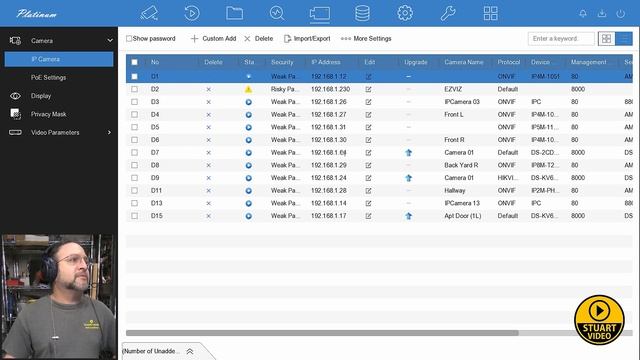Open Privacy Mask in sidebar
Viewport: 640px width, 360px height.
click(48, 114)
